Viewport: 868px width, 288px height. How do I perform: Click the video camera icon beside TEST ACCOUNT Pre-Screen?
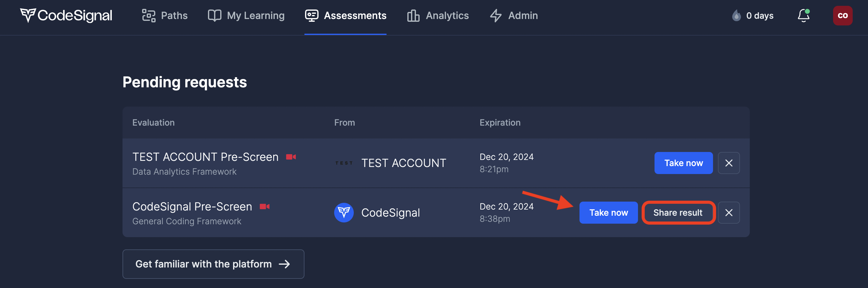tap(291, 157)
